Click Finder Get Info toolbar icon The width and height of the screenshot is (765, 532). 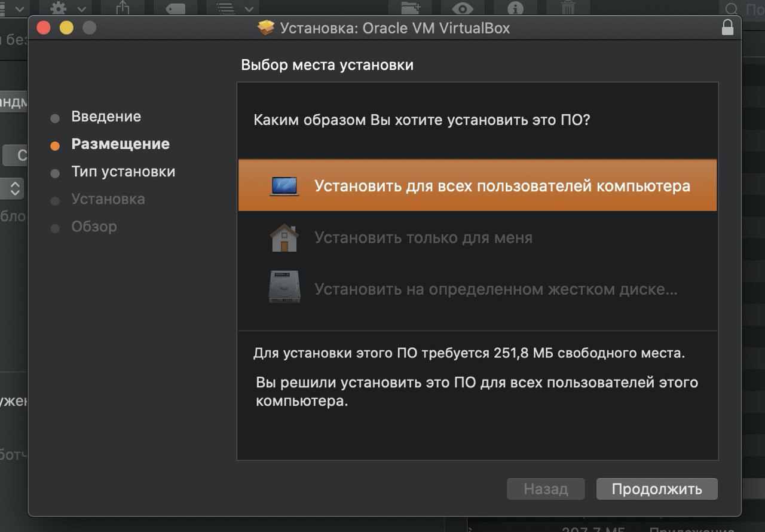pyautogui.click(x=515, y=8)
